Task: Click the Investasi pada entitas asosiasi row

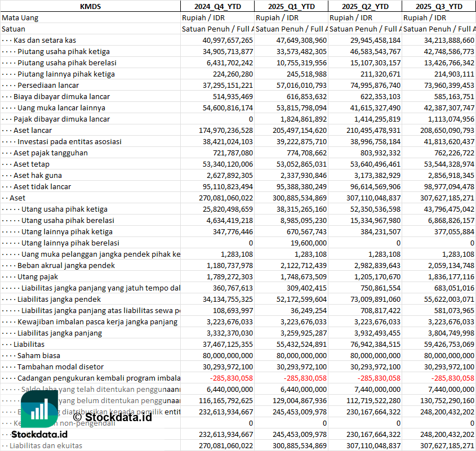Action: (69, 141)
